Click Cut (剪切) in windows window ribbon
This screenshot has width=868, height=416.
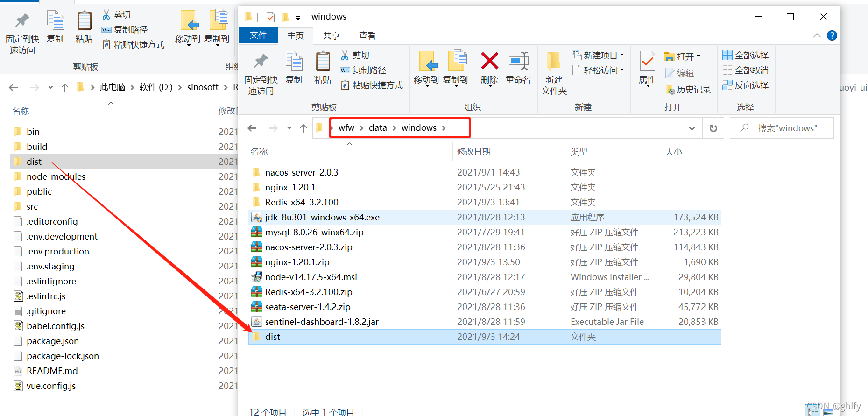(x=355, y=55)
